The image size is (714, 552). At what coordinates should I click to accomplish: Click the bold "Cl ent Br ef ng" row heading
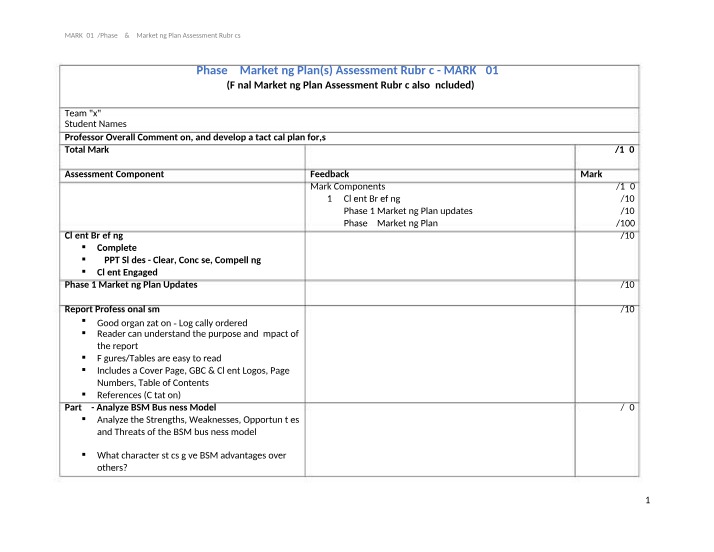click(94, 235)
